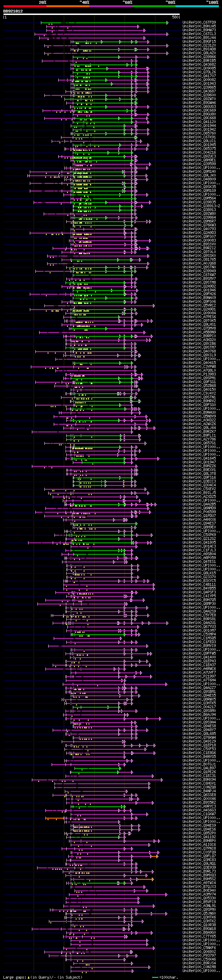The height and width of the screenshot is (980, 222).
Task: Open hit UniRef100_Q09085
Action: click(x=199, y=68)
